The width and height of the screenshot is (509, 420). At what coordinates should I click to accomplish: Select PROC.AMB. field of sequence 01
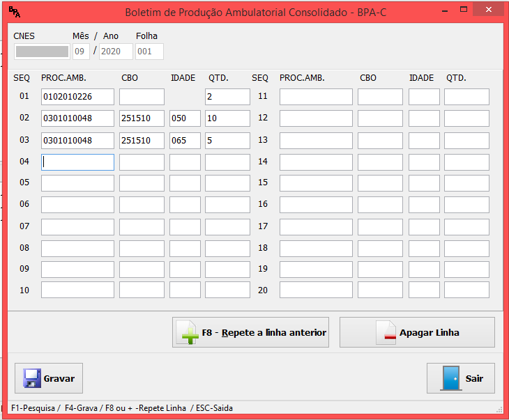coord(77,97)
